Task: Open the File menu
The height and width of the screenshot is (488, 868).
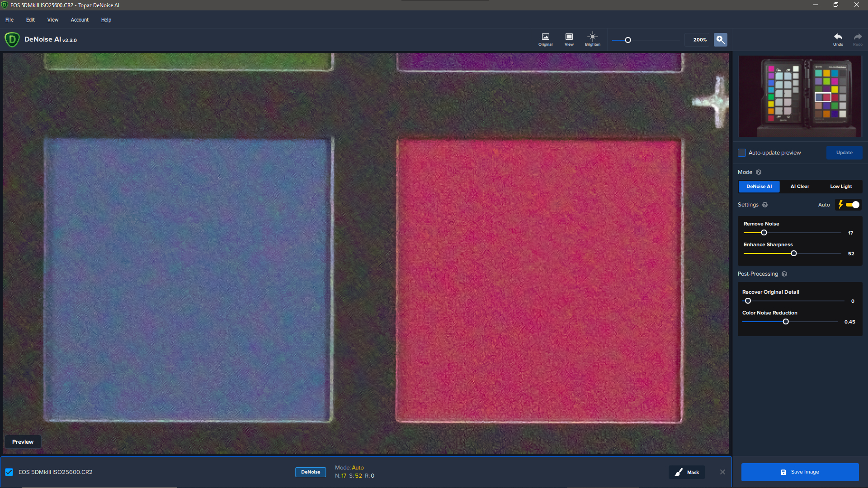Action: click(9, 20)
